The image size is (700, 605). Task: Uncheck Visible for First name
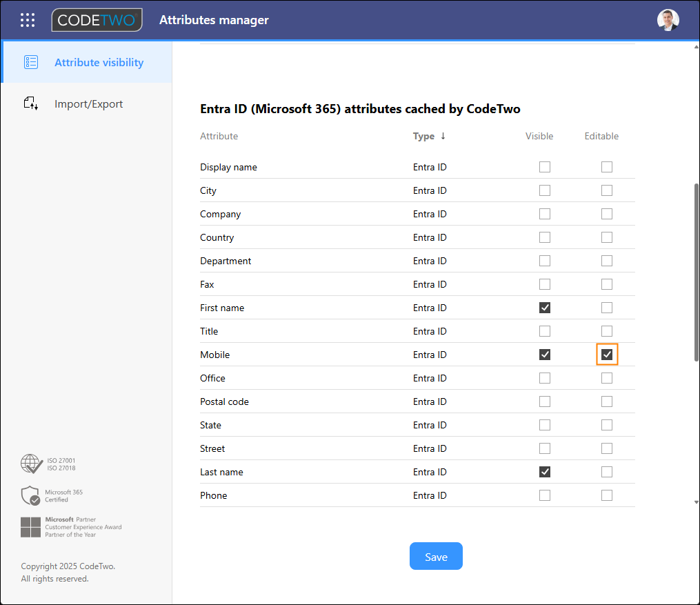(545, 308)
